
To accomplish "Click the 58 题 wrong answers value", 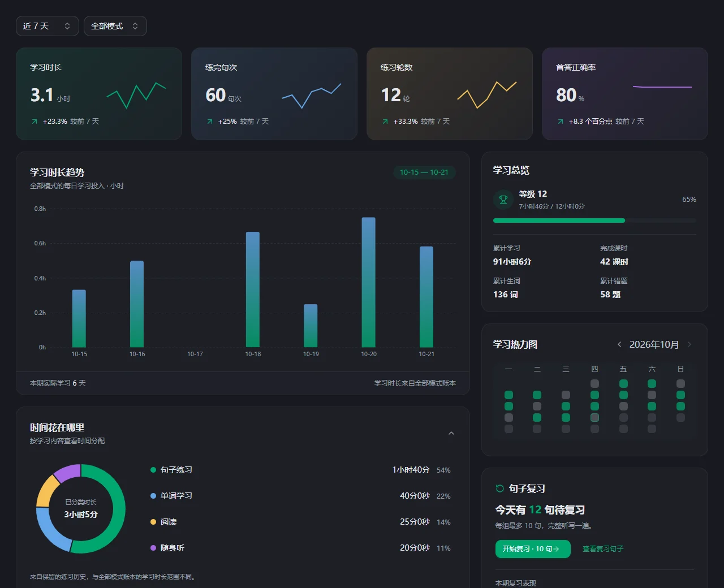I will tap(610, 295).
